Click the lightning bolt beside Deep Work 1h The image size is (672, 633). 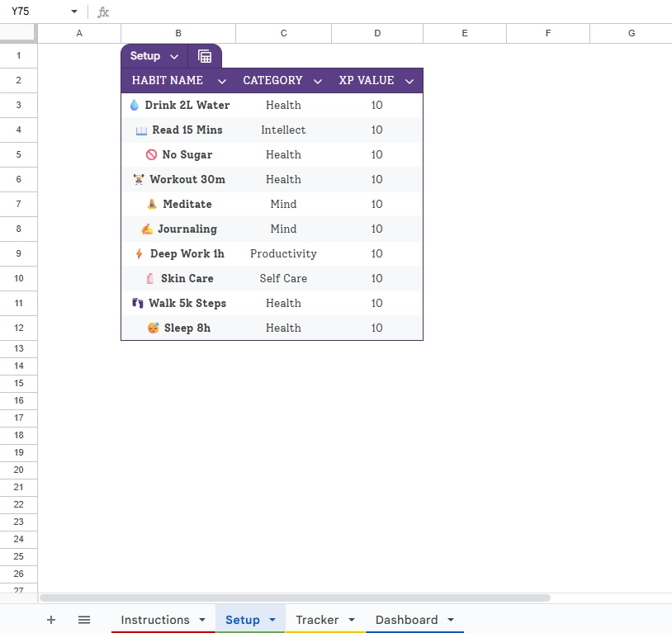pos(139,253)
